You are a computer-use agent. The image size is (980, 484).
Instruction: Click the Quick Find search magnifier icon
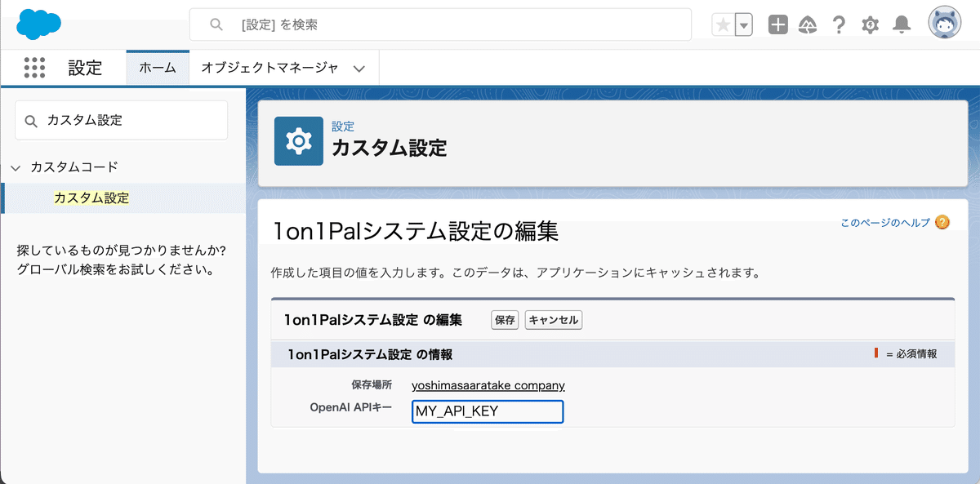(x=31, y=121)
